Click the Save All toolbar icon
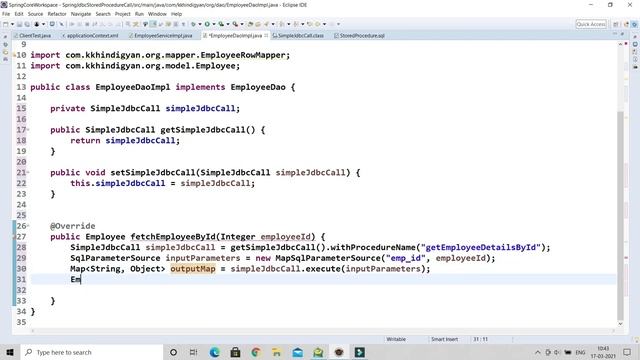The image size is (640, 360). (27, 24)
